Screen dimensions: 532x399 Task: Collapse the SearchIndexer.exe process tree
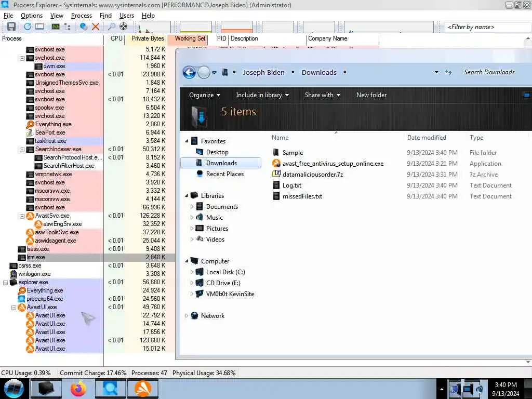pyautogui.click(x=22, y=150)
